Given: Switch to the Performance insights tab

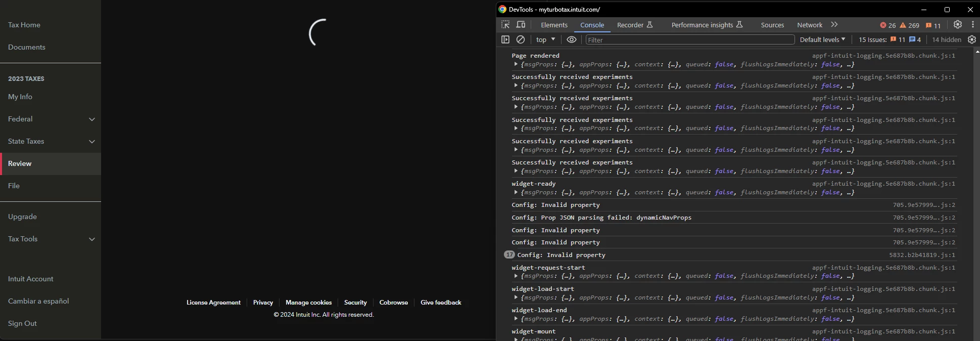Looking at the screenshot, I should point(707,25).
